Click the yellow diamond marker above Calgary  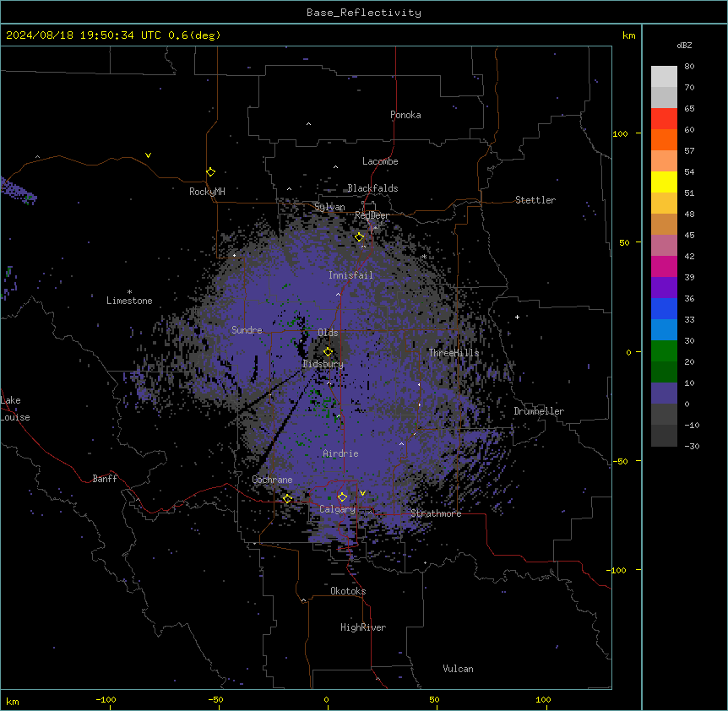tap(342, 497)
